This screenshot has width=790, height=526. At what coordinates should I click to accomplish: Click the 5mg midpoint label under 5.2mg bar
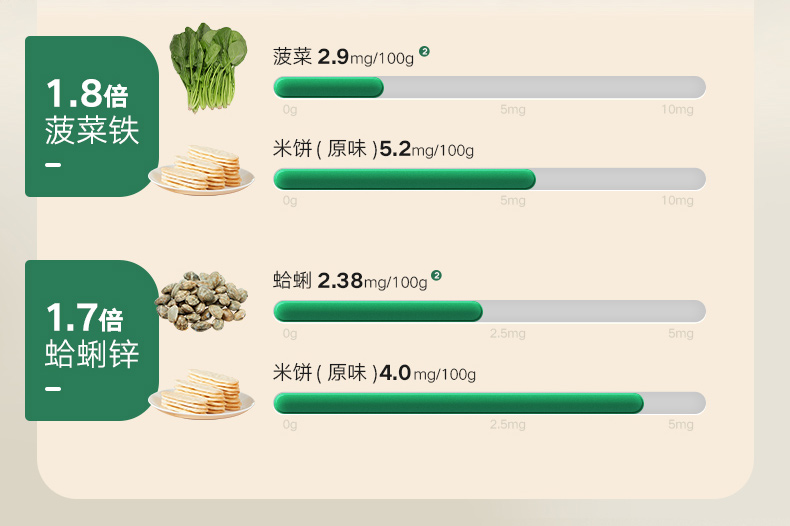[513, 201]
